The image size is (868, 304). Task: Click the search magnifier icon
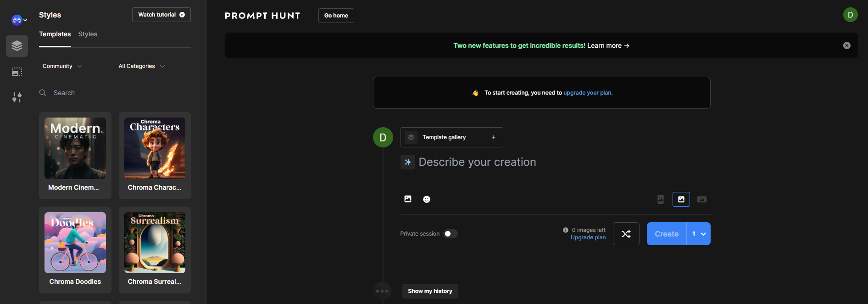coord(43,93)
